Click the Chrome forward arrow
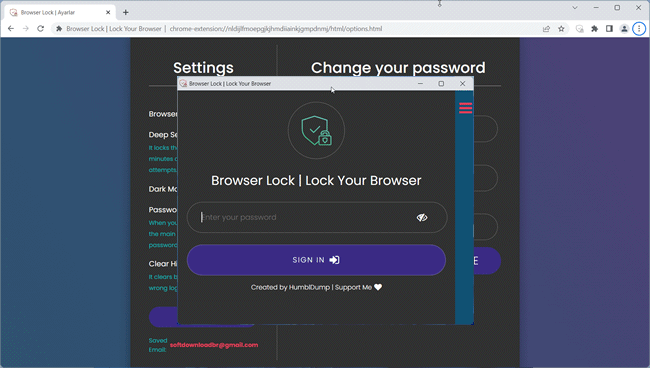 [26, 29]
